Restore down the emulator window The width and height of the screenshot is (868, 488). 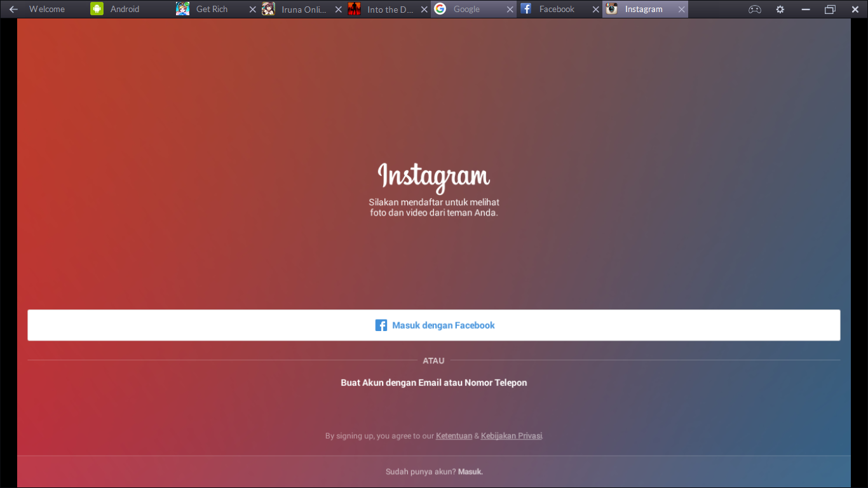[x=830, y=10]
